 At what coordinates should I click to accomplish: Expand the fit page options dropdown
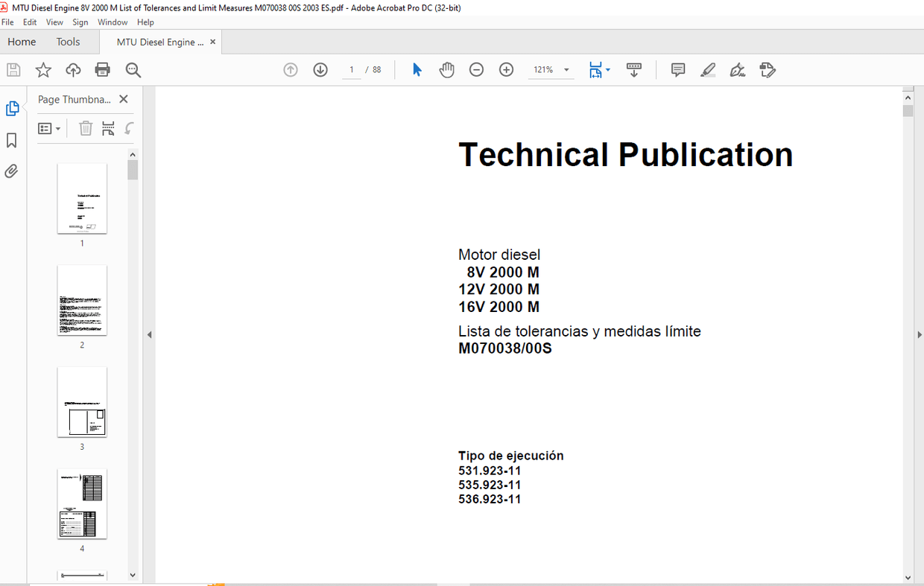608,70
